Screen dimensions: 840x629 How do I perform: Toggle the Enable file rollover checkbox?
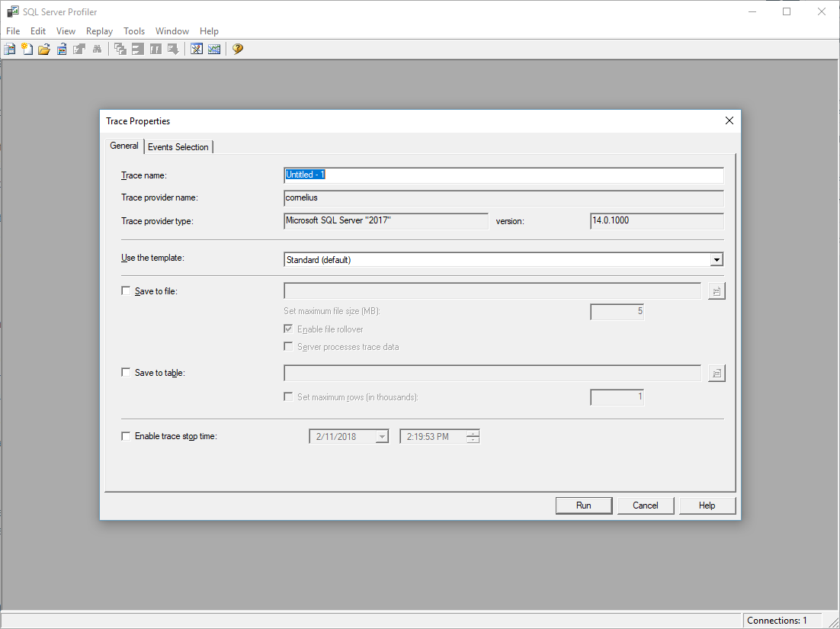pos(288,329)
